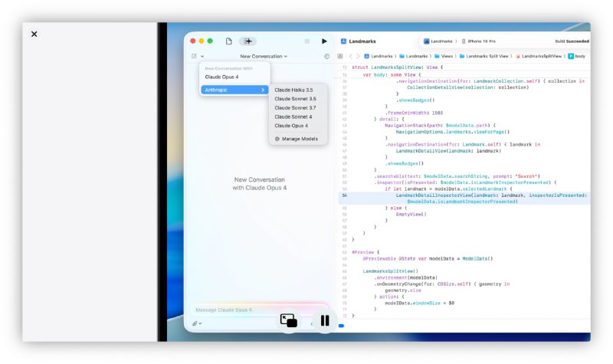Click the file navigator icon in Xcode toolbar
The height and width of the screenshot is (364, 613).
(228, 41)
